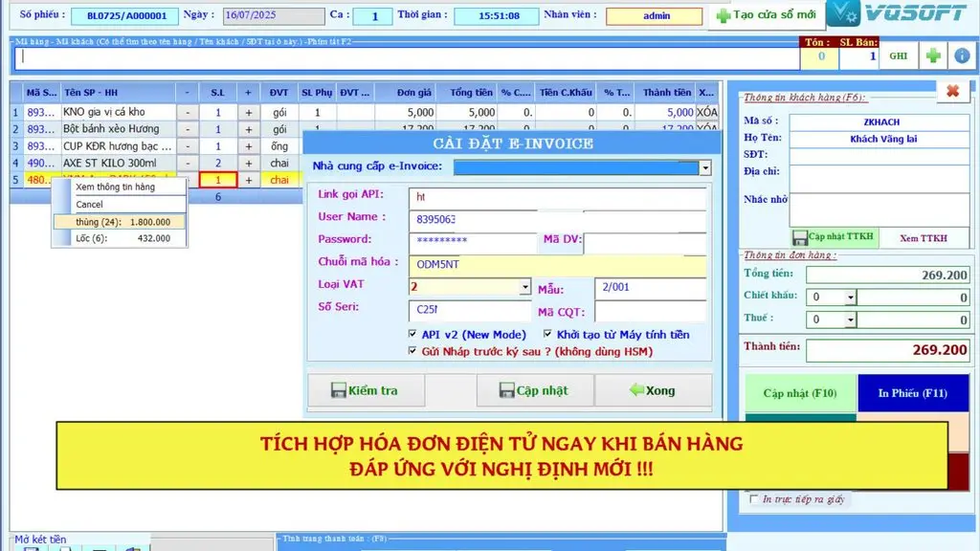
Task: Click the Đơn giá column header
Action: click(406, 93)
